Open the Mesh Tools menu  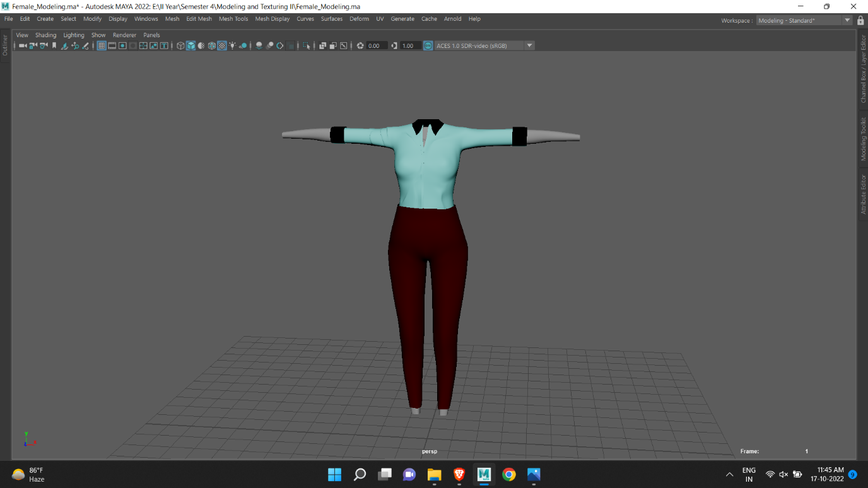233,19
